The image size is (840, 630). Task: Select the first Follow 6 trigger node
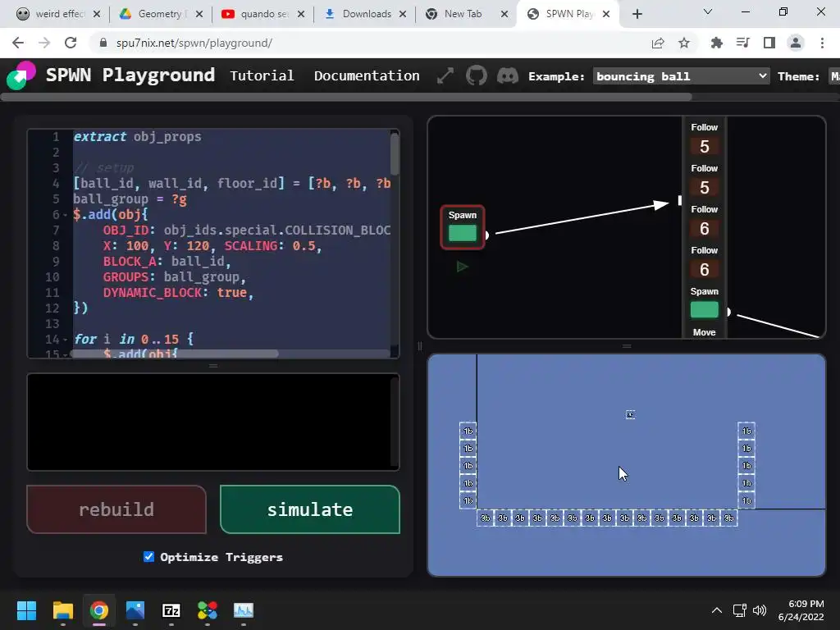coord(704,221)
